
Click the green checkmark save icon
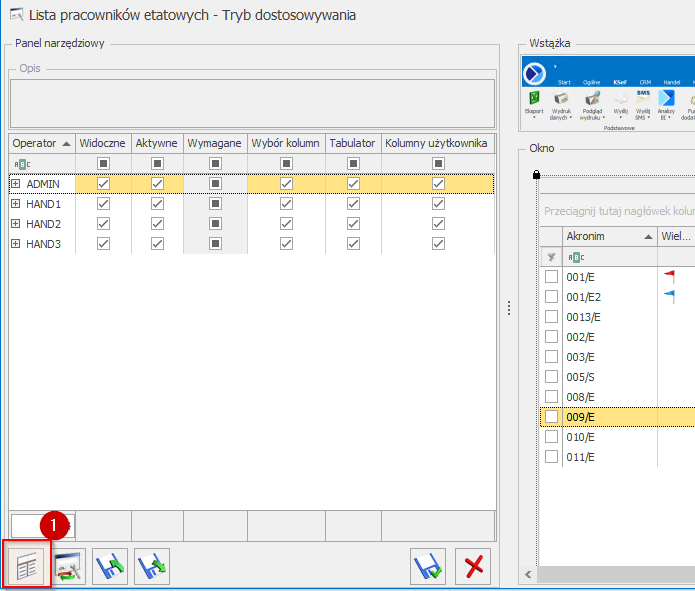pyautogui.click(x=428, y=566)
